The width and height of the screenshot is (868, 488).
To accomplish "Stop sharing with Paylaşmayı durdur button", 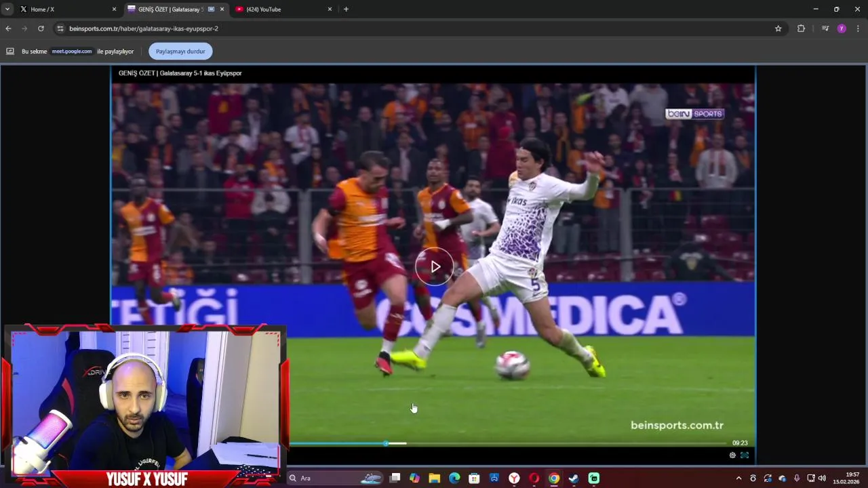I will (180, 52).
